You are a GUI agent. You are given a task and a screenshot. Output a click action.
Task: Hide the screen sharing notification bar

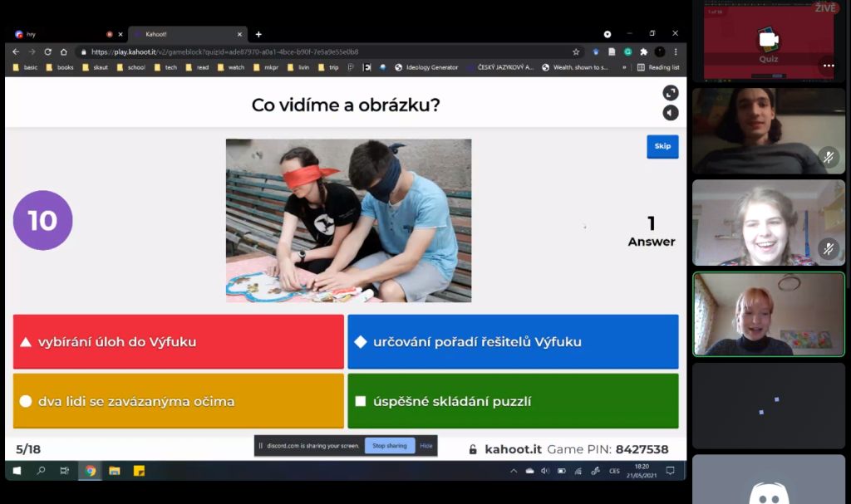[x=426, y=446]
